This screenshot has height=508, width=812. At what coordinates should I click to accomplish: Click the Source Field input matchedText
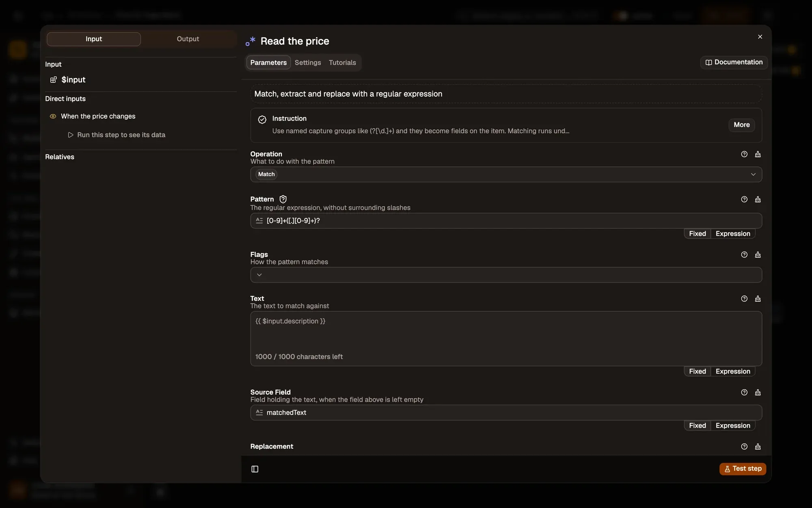[x=506, y=412]
